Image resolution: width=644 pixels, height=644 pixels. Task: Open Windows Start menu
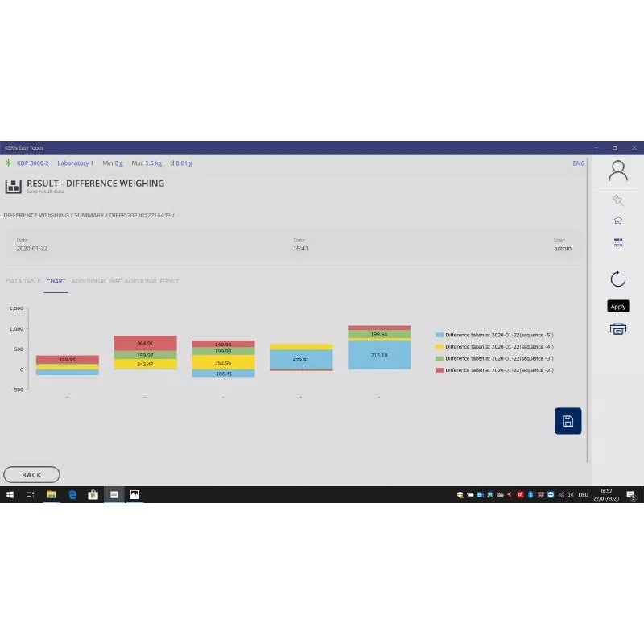click(x=10, y=495)
